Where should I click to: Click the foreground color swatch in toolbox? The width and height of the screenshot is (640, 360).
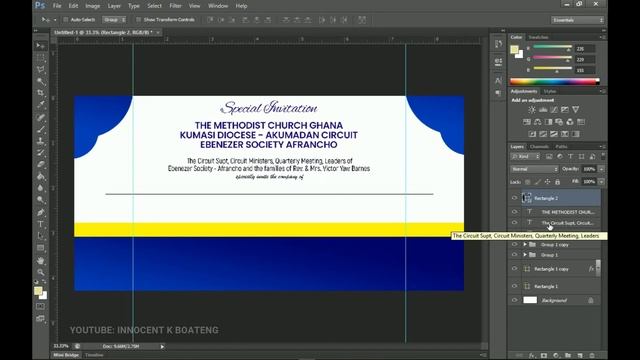click(38, 291)
